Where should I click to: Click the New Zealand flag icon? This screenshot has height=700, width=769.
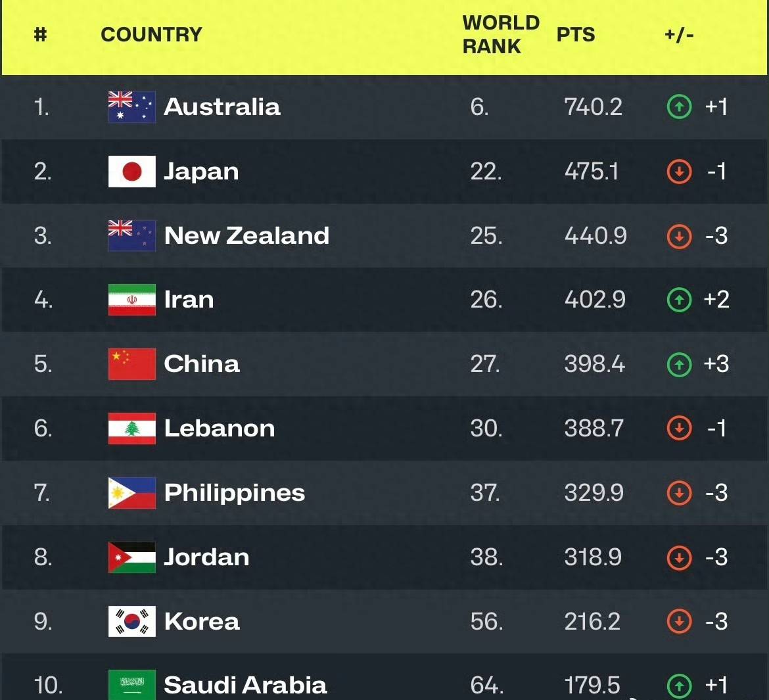click(131, 236)
